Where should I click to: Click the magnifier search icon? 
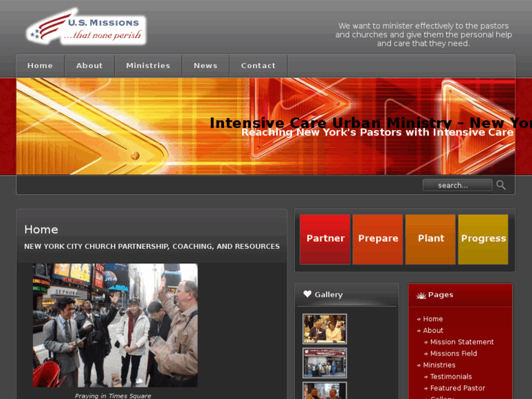(x=501, y=185)
